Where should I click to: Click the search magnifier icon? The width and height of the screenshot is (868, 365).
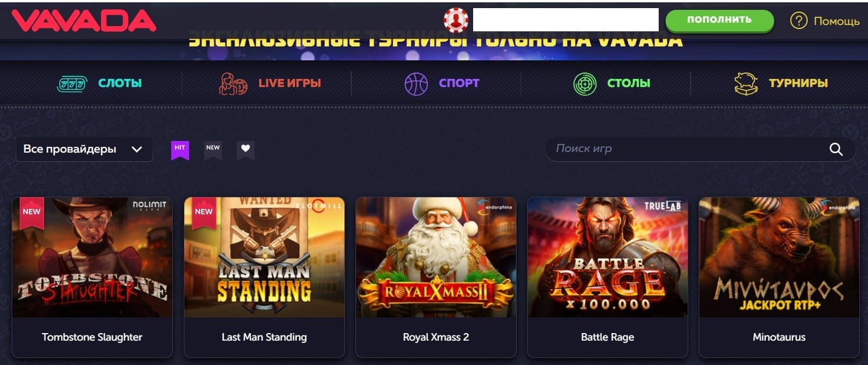836,149
